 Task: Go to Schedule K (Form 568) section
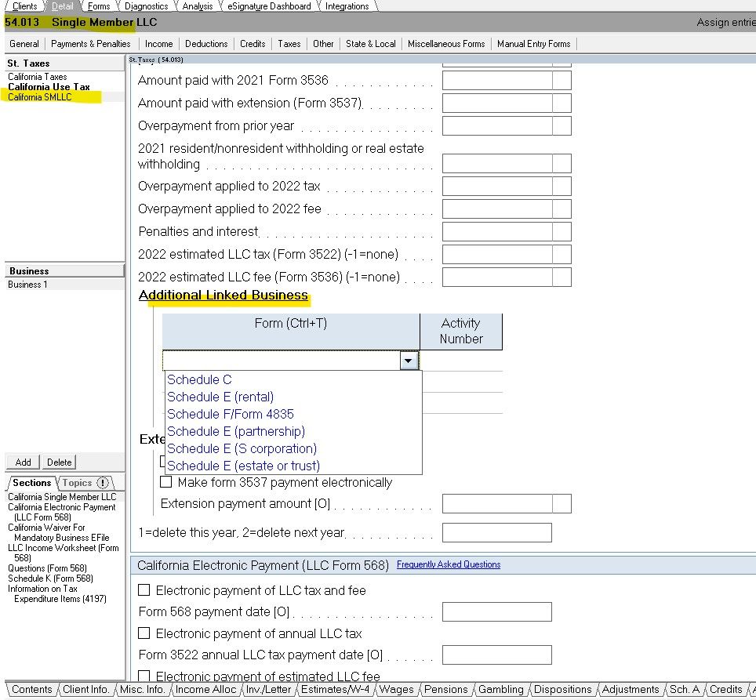pos(50,578)
